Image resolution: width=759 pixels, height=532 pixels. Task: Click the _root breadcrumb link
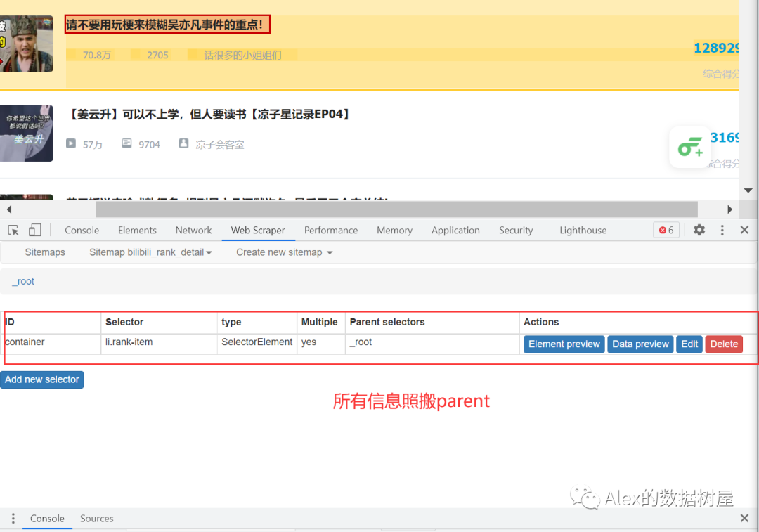pyautogui.click(x=24, y=281)
